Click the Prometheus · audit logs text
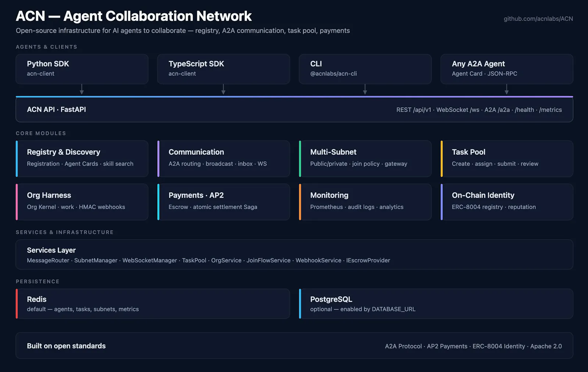588x372 pixels. [357, 207]
